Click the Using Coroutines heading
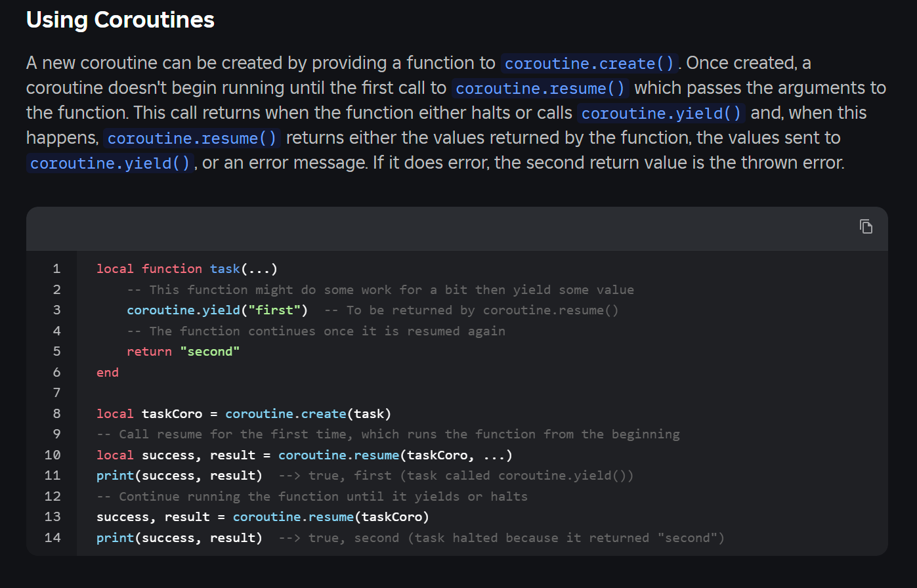This screenshot has height=588, width=917. tap(120, 20)
